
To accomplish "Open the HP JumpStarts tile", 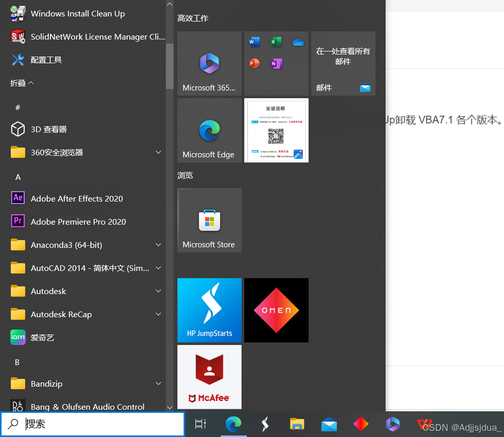I will (210, 310).
